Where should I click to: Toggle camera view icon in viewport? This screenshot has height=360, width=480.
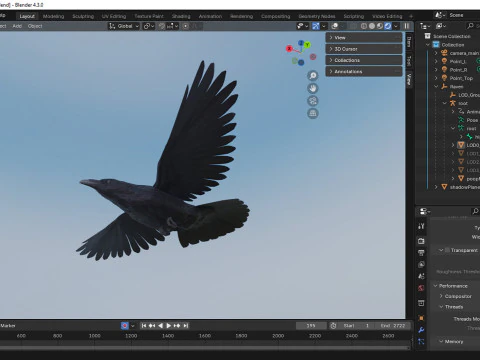click(313, 101)
